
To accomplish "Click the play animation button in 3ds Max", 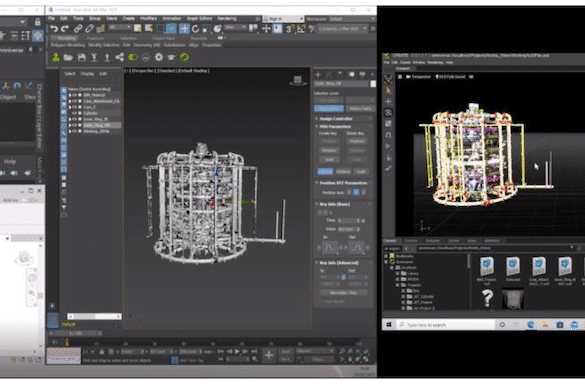I will [x=237, y=351].
